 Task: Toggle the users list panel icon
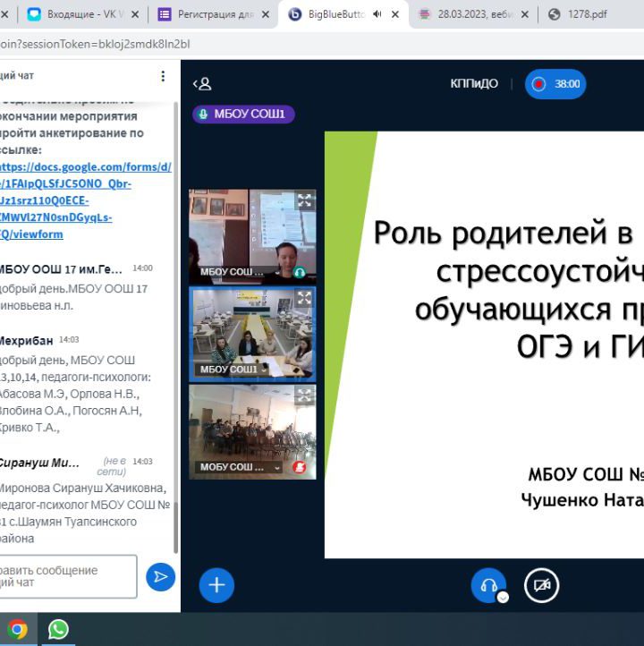202,84
